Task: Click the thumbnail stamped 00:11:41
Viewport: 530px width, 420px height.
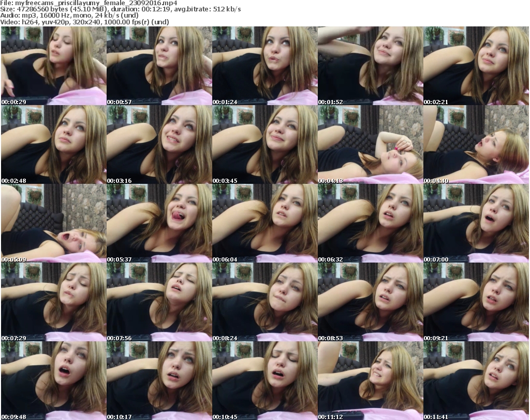Action: [476, 381]
